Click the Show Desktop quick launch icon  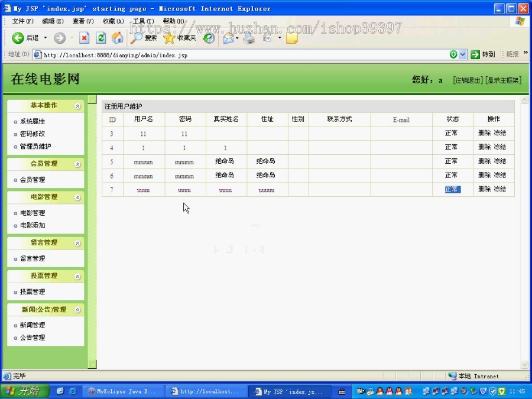tap(60, 391)
